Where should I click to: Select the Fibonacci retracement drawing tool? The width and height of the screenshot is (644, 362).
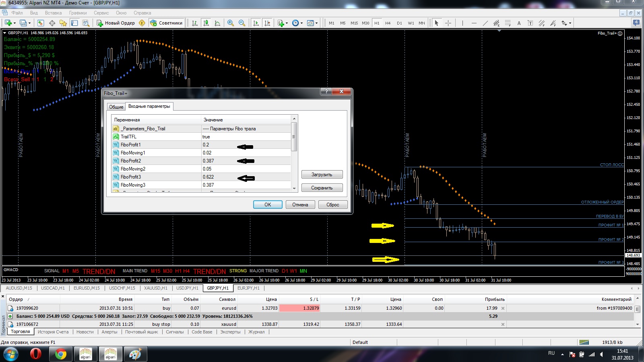tap(508, 23)
